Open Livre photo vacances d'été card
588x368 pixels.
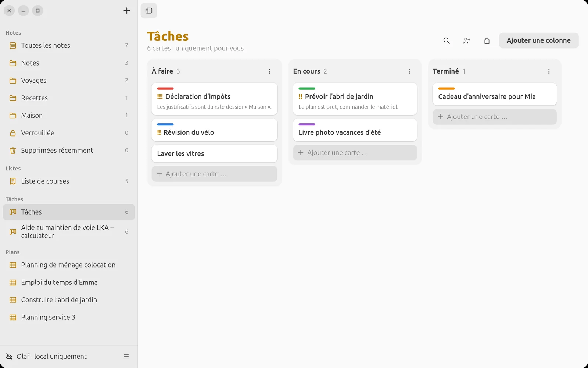(355, 130)
